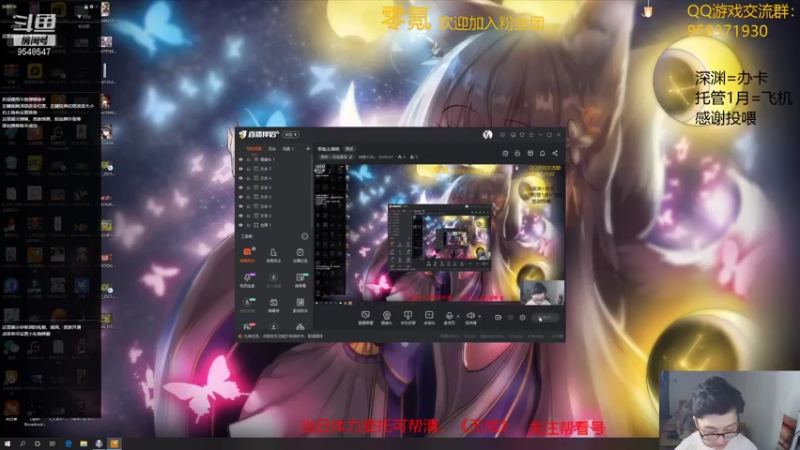Click the recording camera icon near the start button
Image resolution: width=800 pixels, height=450 pixels.
[498, 317]
